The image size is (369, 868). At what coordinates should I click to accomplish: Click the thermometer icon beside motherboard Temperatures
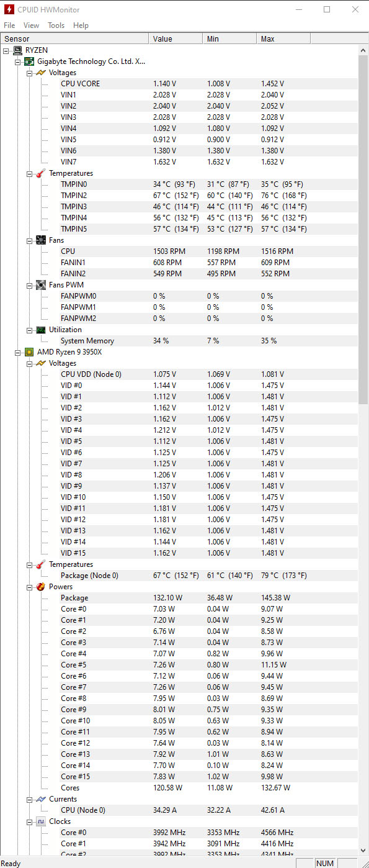41,173
